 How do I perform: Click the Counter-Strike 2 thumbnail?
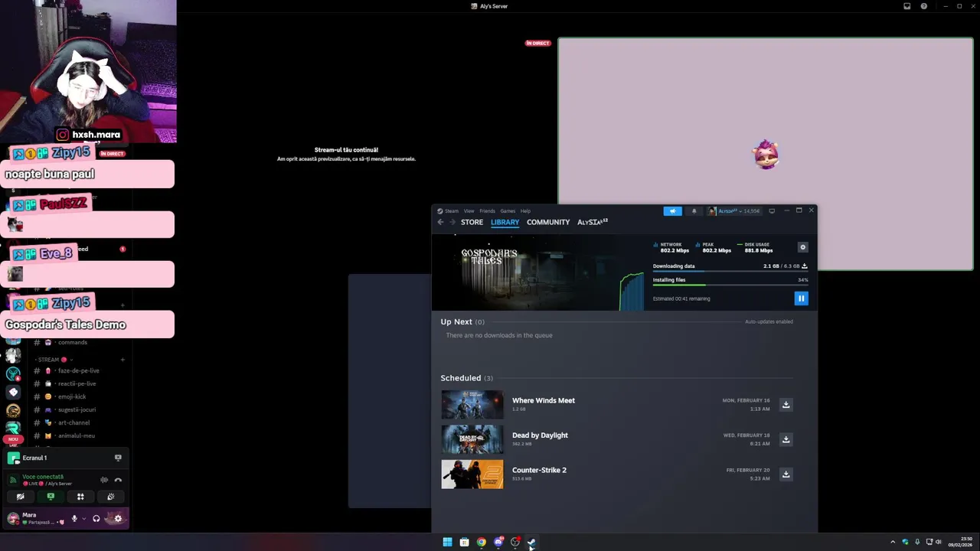click(472, 474)
